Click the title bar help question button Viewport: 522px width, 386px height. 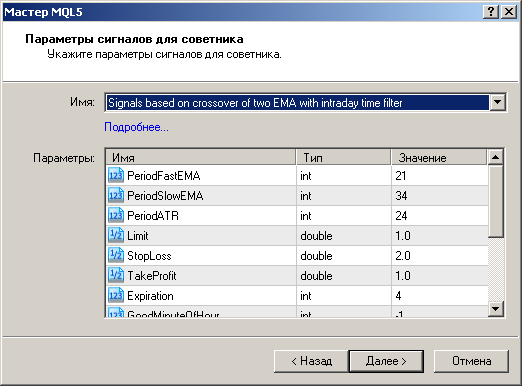point(491,12)
